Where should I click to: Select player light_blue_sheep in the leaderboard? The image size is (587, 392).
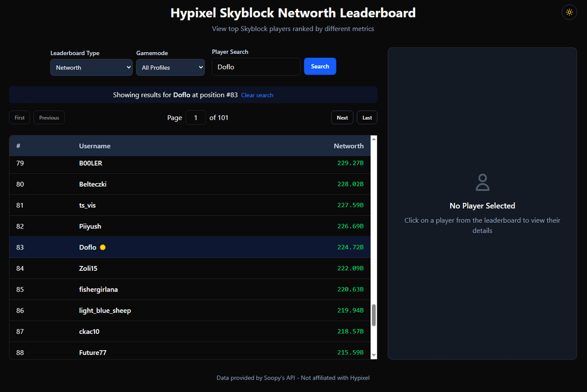[x=105, y=310]
